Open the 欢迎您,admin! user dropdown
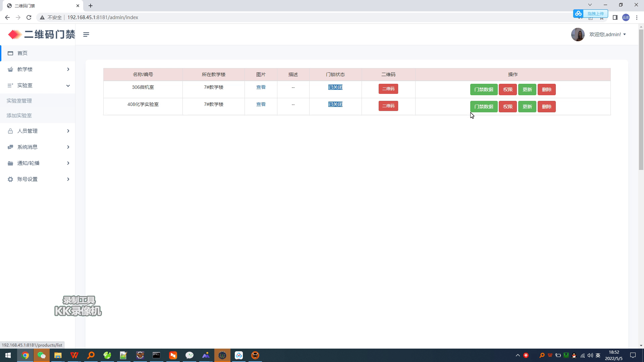 point(607,35)
